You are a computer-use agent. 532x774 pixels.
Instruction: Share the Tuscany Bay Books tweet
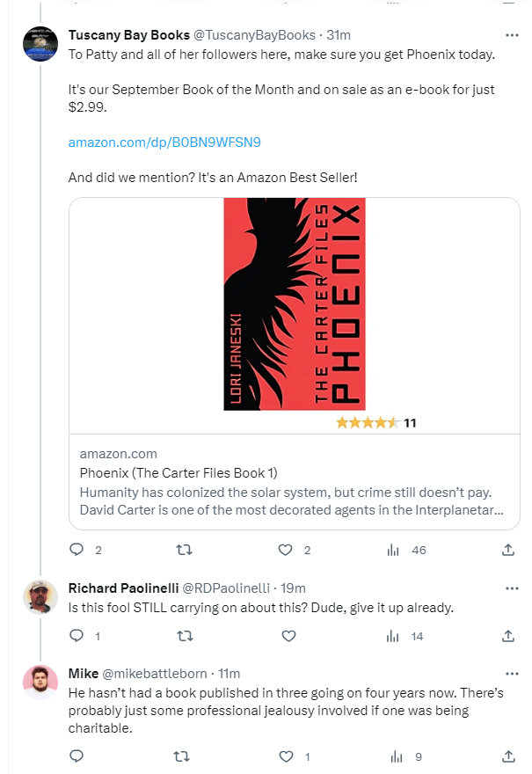point(508,550)
